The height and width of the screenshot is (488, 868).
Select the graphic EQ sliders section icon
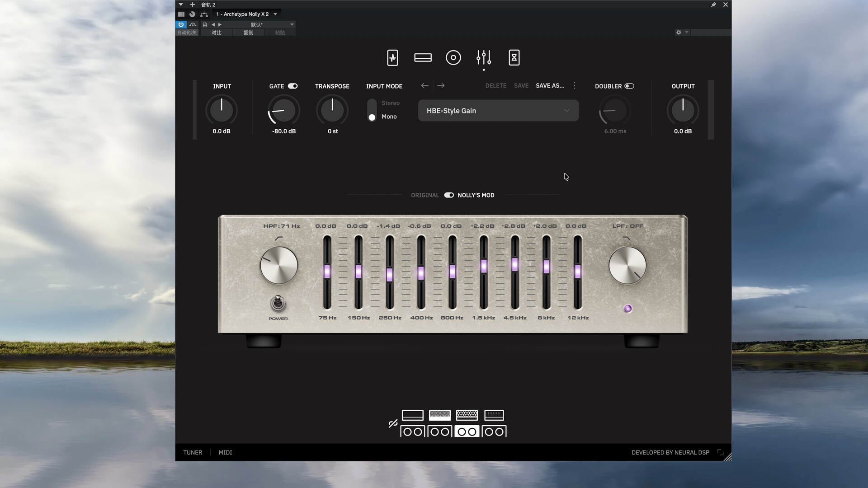(483, 58)
